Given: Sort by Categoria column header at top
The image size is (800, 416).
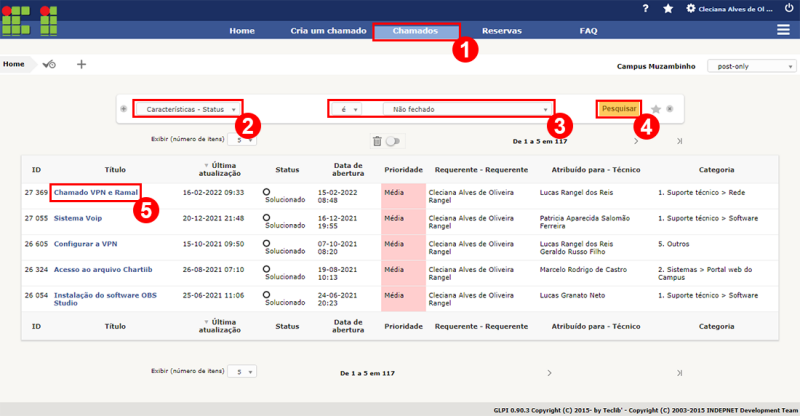Looking at the screenshot, I should (x=716, y=169).
